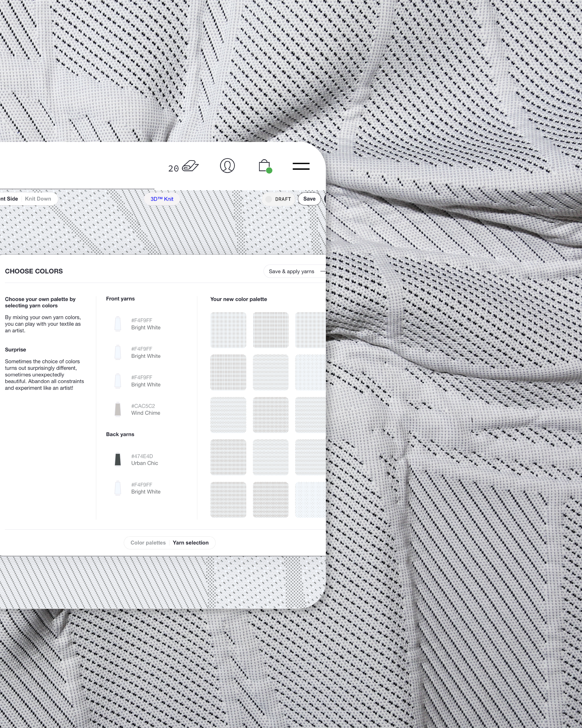This screenshot has height=728, width=582.
Task: Select the Wind Chime yarn spool
Action: [x=118, y=409]
